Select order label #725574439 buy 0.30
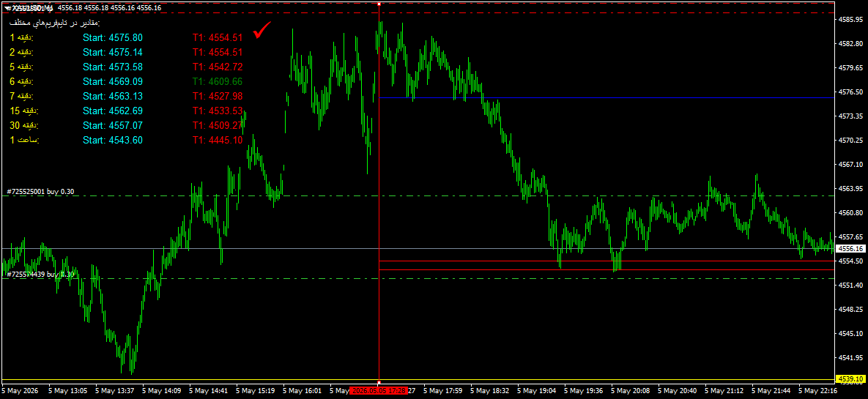Image resolution: width=868 pixels, height=399 pixels. [x=40, y=274]
